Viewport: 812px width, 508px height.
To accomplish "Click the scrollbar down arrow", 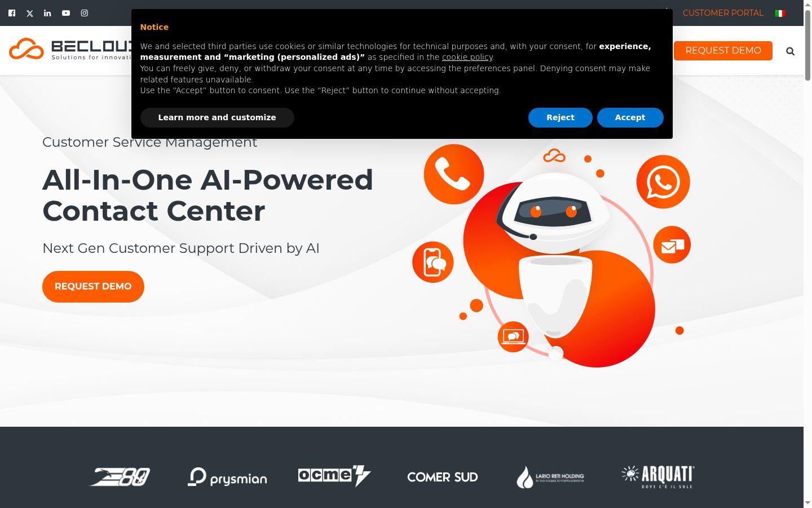I will [x=807, y=503].
